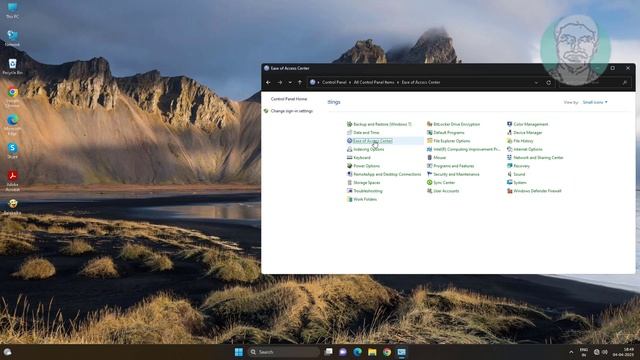Screen dimensions: 640x360
Task: Expand the address bar history dropdown
Action: coord(536,82)
